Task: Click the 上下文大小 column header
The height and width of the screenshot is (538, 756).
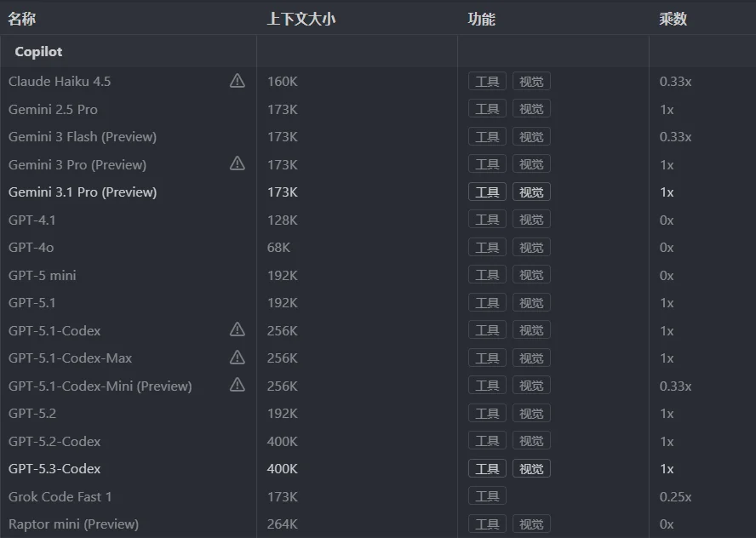Action: point(301,19)
